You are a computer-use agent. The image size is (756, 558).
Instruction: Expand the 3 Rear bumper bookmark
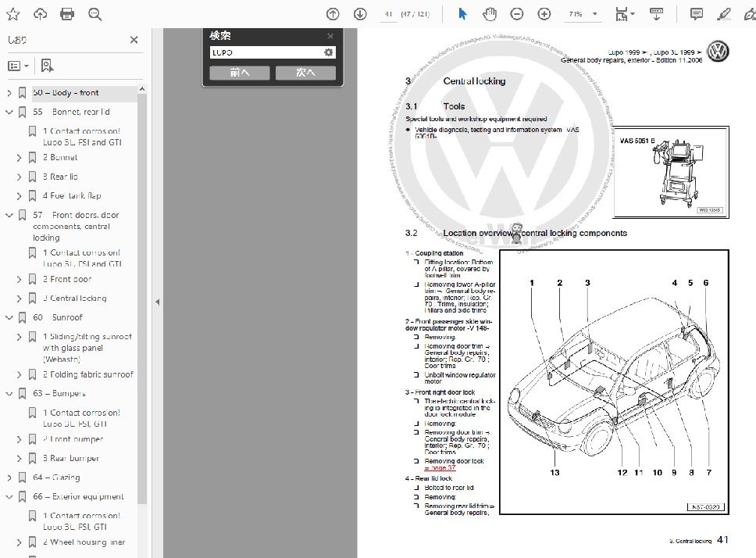pyautogui.click(x=19, y=458)
